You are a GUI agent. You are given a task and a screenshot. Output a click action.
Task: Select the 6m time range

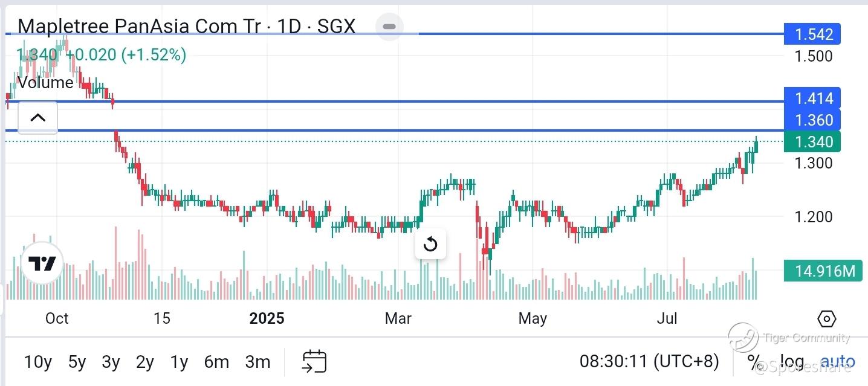(x=216, y=362)
